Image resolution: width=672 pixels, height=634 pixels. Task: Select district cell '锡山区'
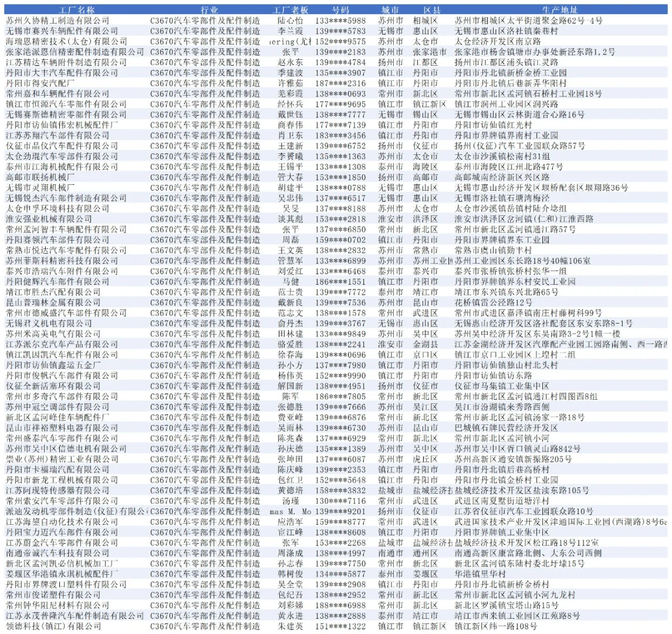coord(425,114)
